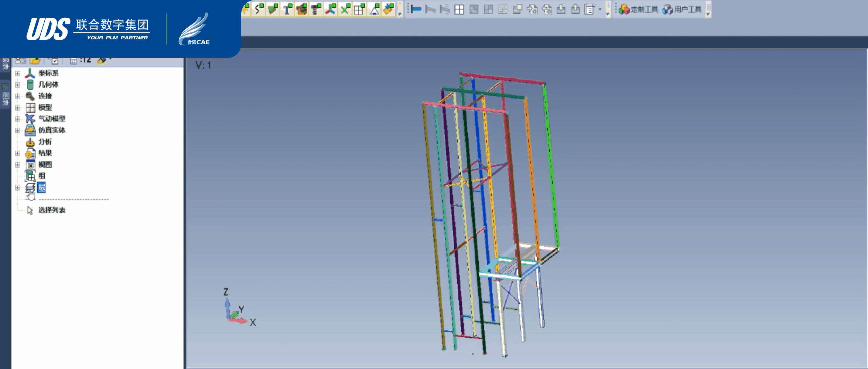Select 模型 in the model tree
The width and height of the screenshot is (868, 369).
[45, 108]
